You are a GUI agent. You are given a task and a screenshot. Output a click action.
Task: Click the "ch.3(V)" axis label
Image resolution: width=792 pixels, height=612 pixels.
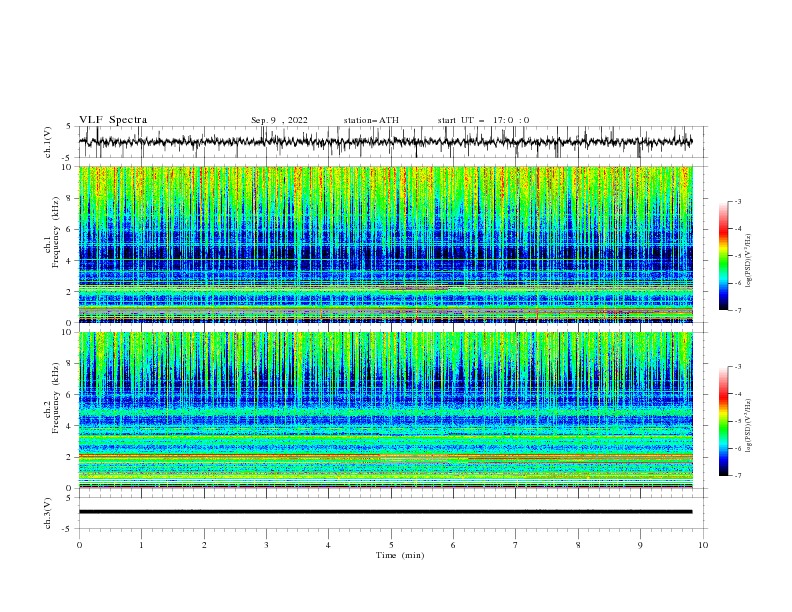coord(48,513)
